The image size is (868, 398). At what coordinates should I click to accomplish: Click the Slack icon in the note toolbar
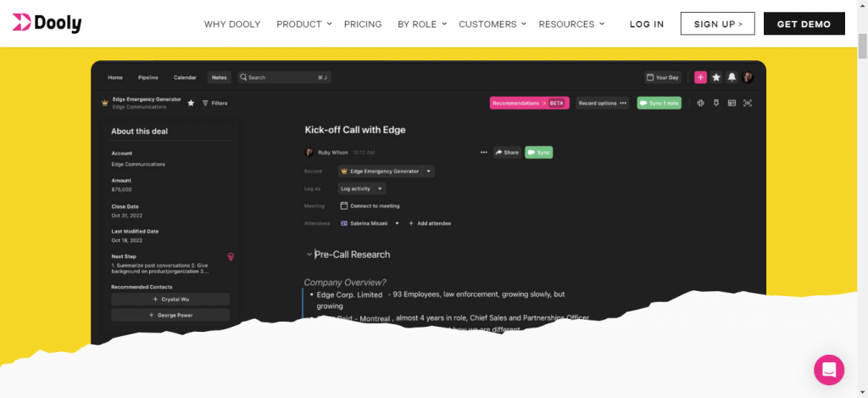700,103
